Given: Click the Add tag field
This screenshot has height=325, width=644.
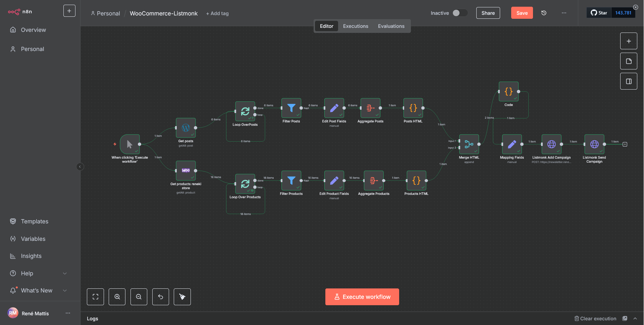Looking at the screenshot, I should click(x=217, y=13).
